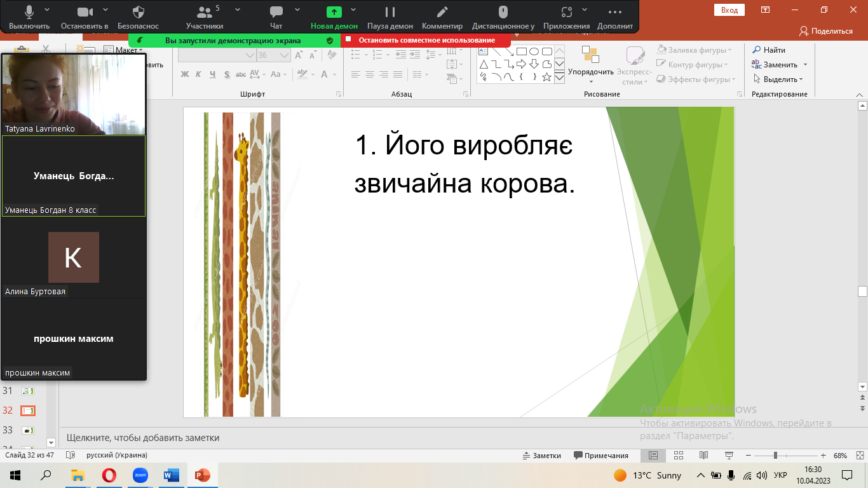The image size is (868, 488).
Task: Increase font size with the large A
Action: pyautogui.click(x=299, y=55)
